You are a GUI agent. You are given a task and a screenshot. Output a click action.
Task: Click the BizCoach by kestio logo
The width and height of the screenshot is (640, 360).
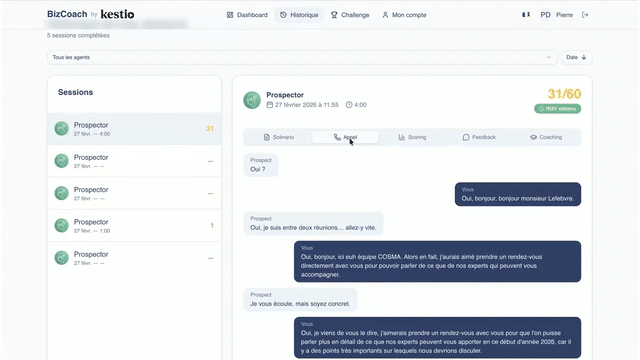pos(91,14)
